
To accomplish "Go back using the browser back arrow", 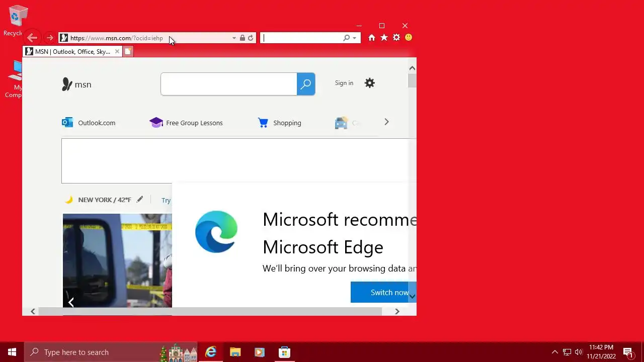I will [x=32, y=38].
